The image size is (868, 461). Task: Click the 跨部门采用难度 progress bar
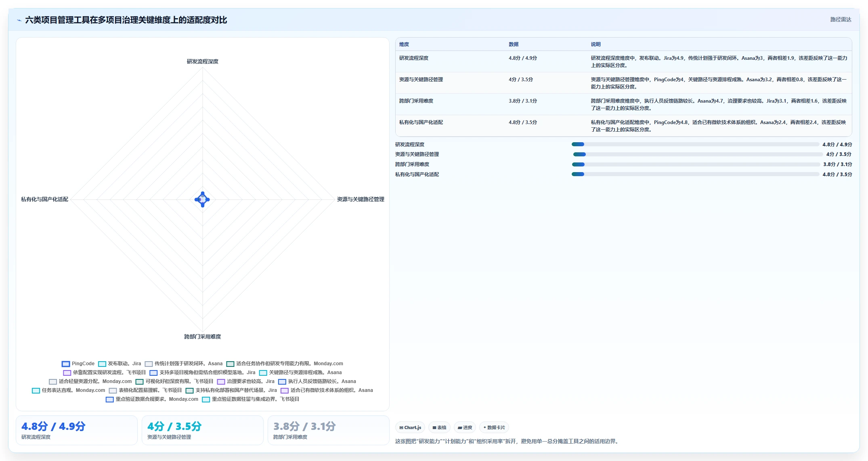point(696,164)
